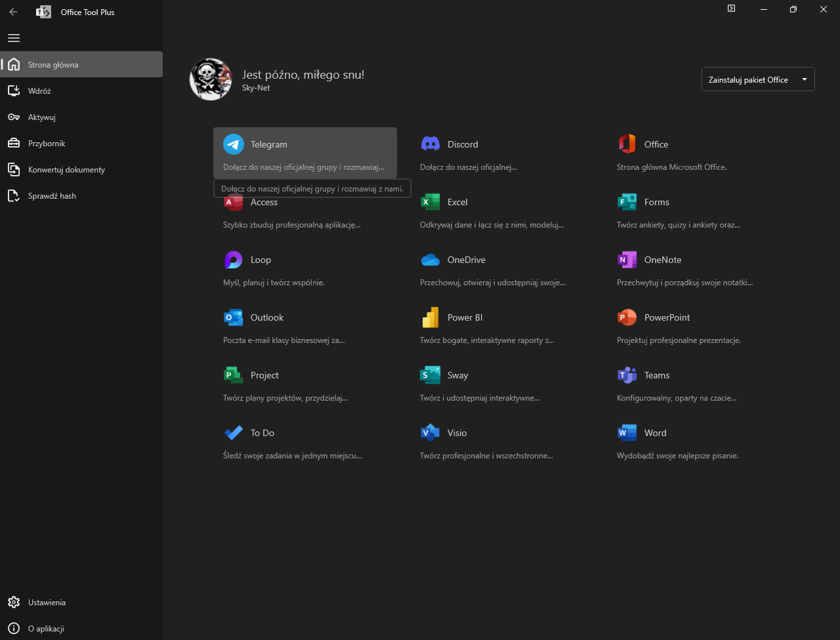Open the Forms link by its name
The image size is (840, 640).
tap(657, 202)
